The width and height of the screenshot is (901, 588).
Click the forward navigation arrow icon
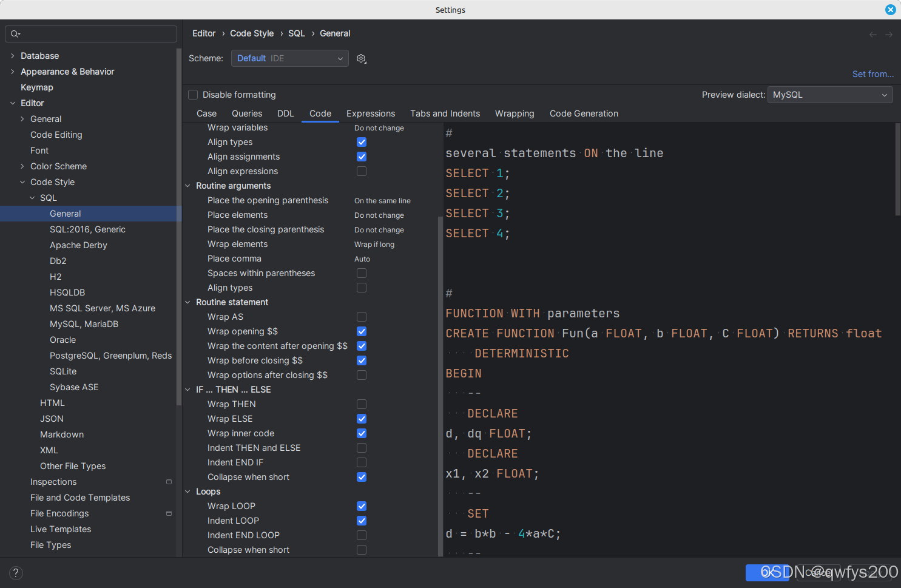pos(889,34)
